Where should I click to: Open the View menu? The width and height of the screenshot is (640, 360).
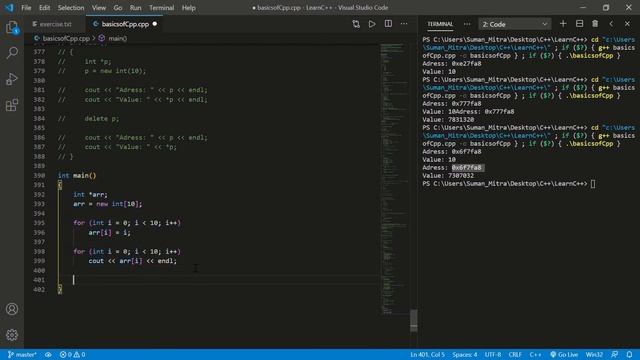pyautogui.click(x=98, y=8)
